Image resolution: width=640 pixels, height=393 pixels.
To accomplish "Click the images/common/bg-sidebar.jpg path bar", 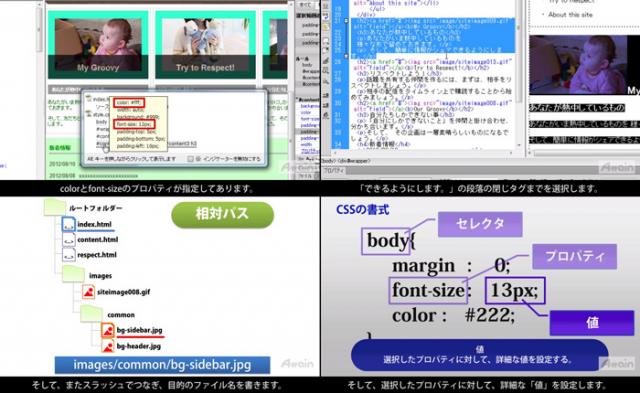I will point(162,365).
